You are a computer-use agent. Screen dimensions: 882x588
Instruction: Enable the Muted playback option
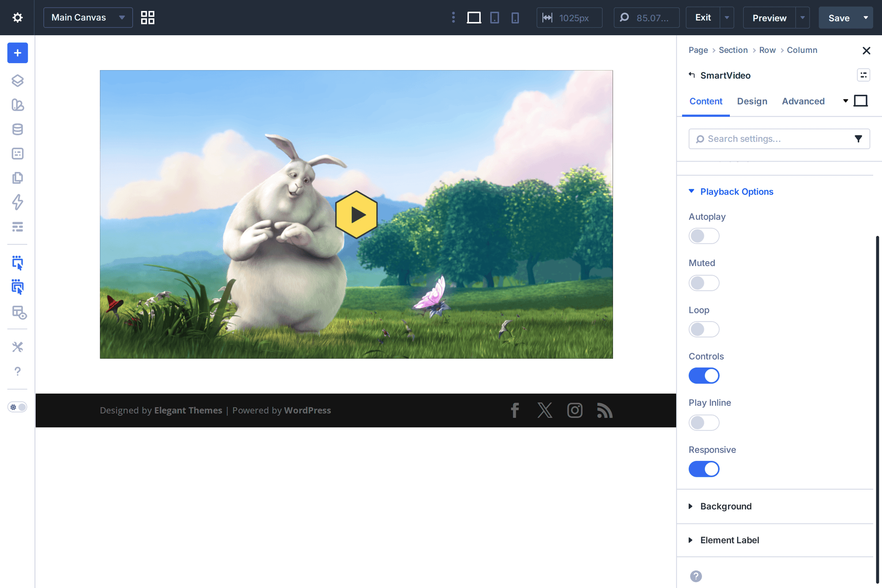click(704, 283)
